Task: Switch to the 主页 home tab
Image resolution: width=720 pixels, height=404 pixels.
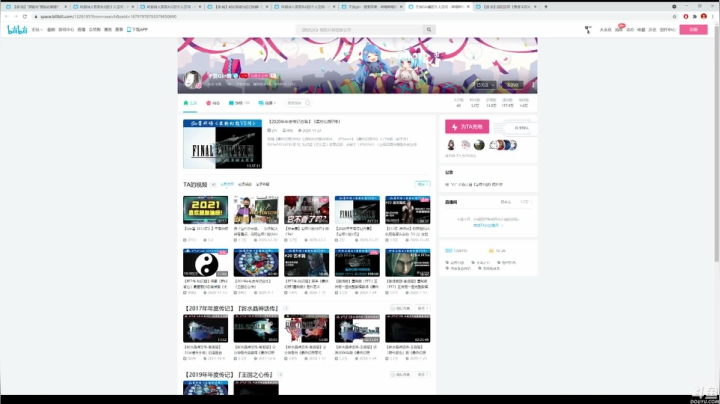Action: [190, 103]
